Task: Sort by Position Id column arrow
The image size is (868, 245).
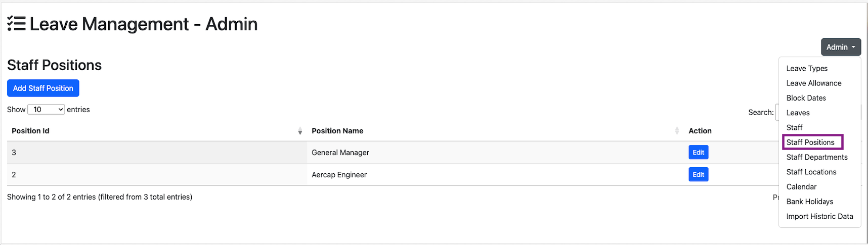Action: tap(300, 131)
